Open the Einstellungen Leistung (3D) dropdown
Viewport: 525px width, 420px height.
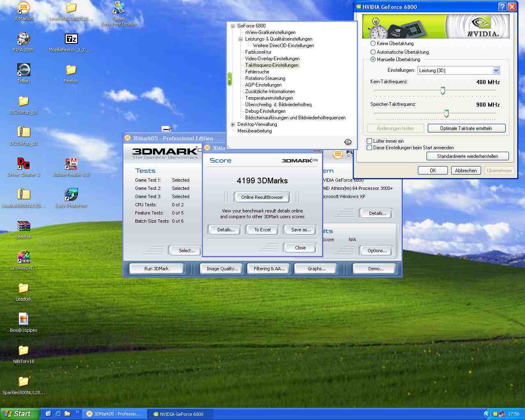(x=459, y=70)
